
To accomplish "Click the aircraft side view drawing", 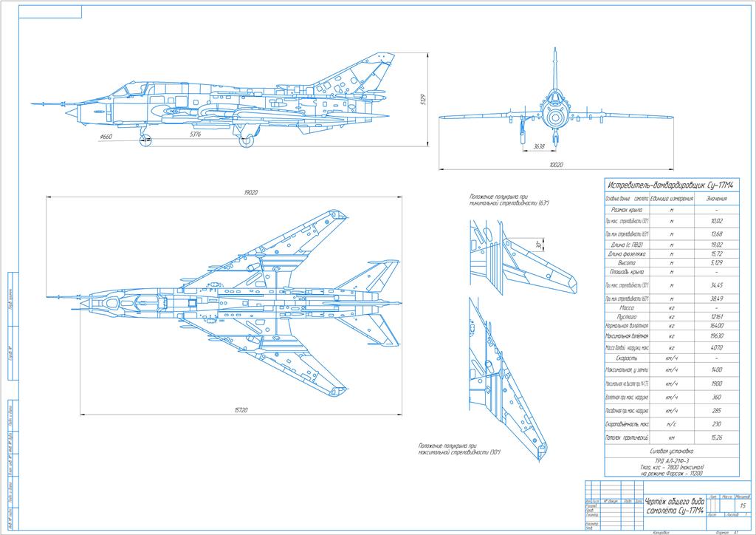I will point(212,100).
